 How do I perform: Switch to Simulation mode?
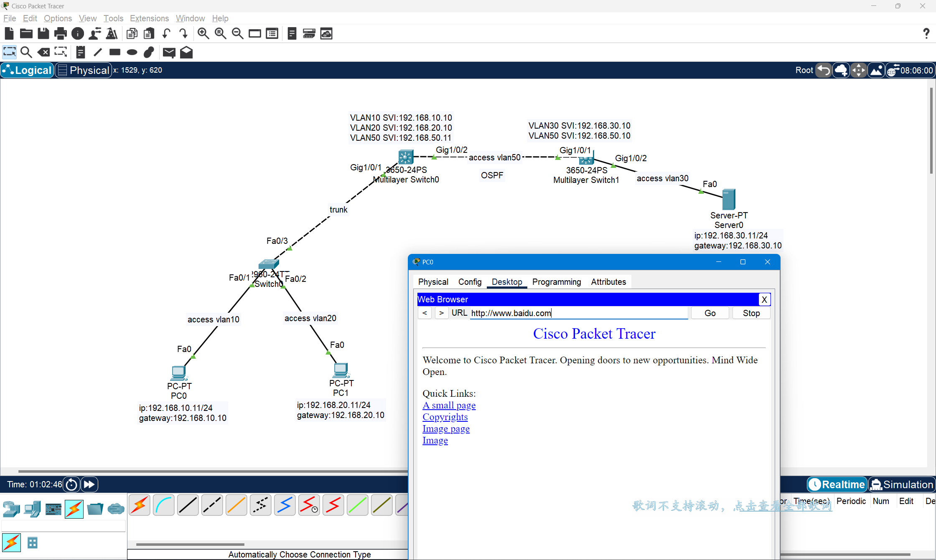(x=902, y=484)
